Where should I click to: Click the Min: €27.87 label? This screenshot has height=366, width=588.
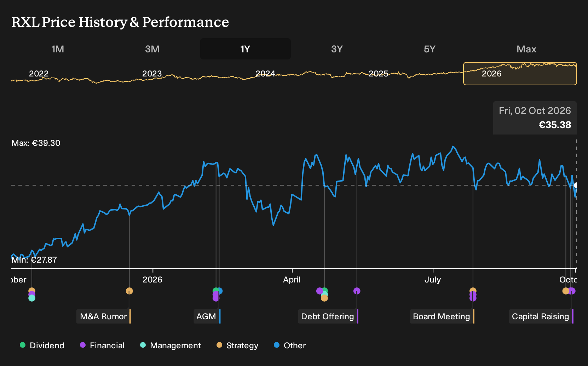[x=34, y=260]
